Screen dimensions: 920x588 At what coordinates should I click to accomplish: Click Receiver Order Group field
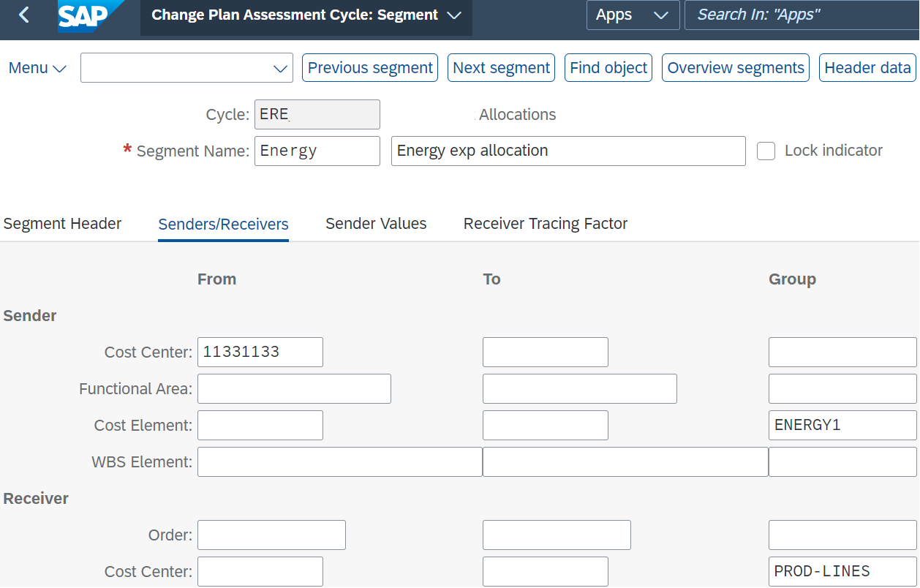[842, 535]
